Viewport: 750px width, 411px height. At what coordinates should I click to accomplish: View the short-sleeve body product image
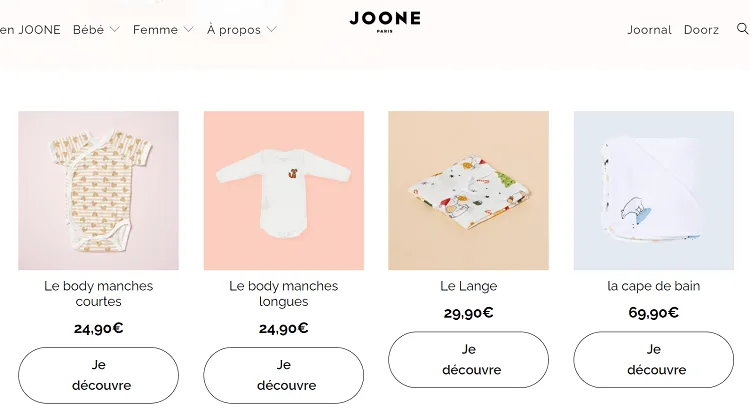click(x=99, y=190)
